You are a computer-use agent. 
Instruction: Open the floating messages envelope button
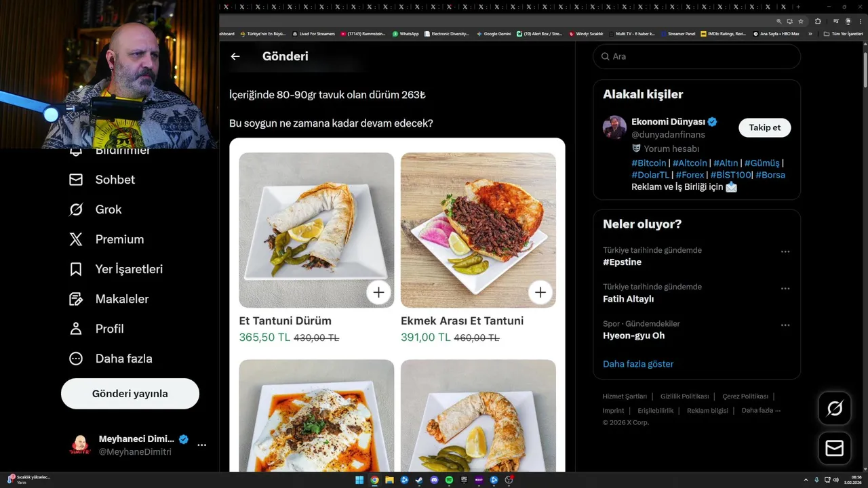835,449
